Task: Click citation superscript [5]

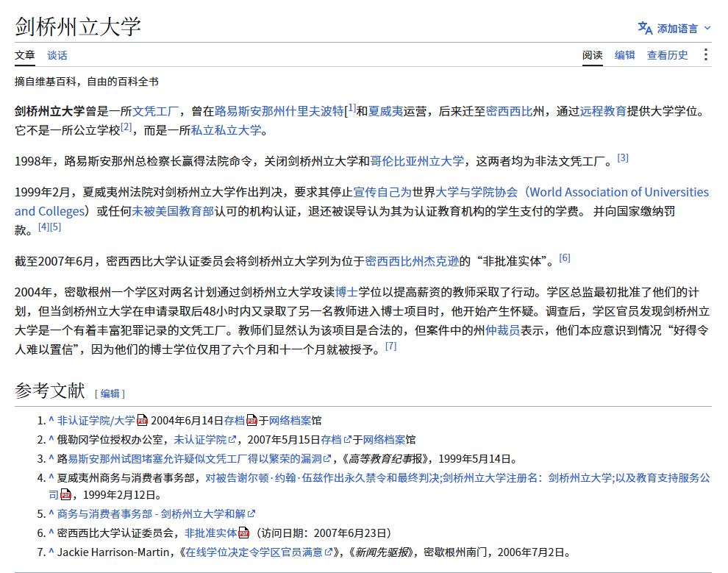Action: click(55, 227)
